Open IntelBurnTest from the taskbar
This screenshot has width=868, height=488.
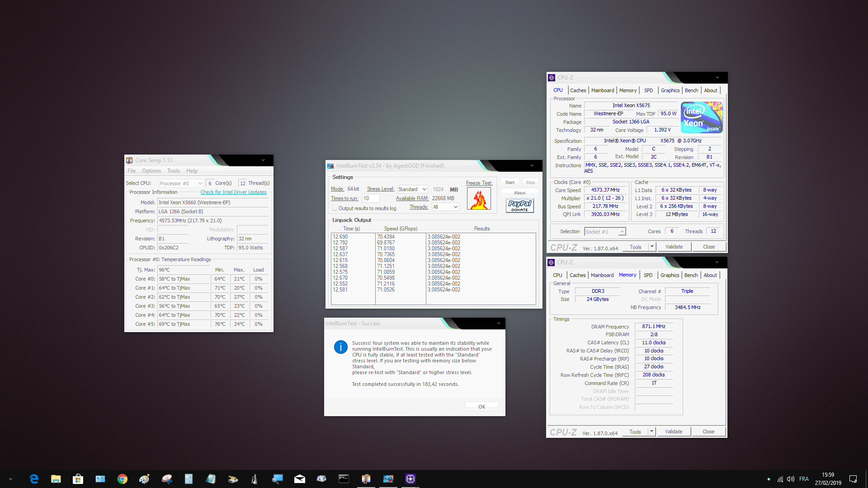point(388,479)
